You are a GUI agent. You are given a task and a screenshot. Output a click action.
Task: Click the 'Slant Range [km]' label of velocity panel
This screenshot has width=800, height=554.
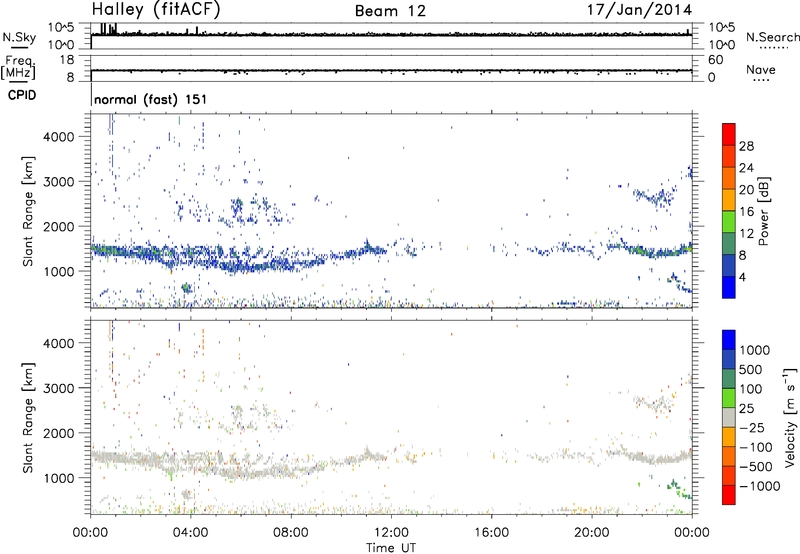[x=28, y=418]
